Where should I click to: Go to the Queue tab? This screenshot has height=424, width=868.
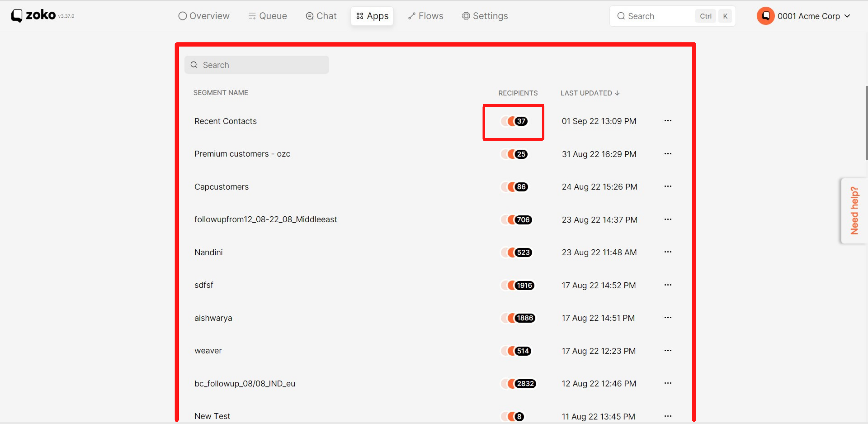click(x=268, y=16)
